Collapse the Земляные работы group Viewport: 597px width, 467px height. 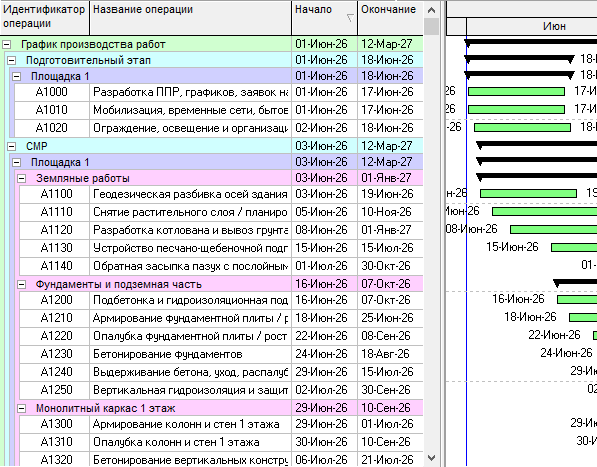click(22, 179)
